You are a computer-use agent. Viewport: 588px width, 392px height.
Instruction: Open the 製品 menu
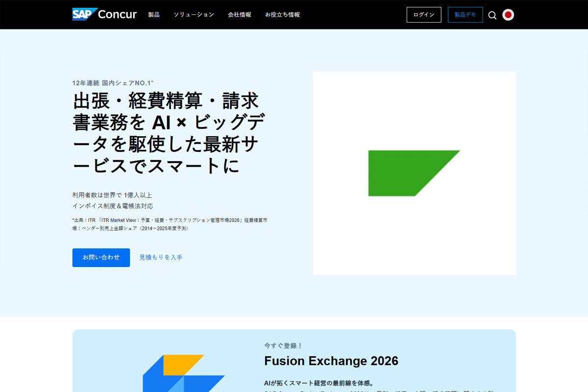[x=154, y=15]
